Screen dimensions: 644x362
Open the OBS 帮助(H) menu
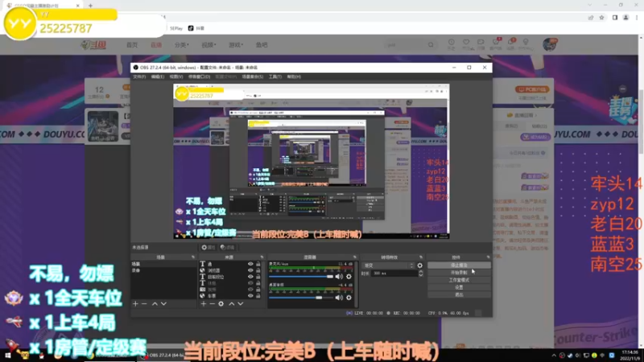(294, 76)
